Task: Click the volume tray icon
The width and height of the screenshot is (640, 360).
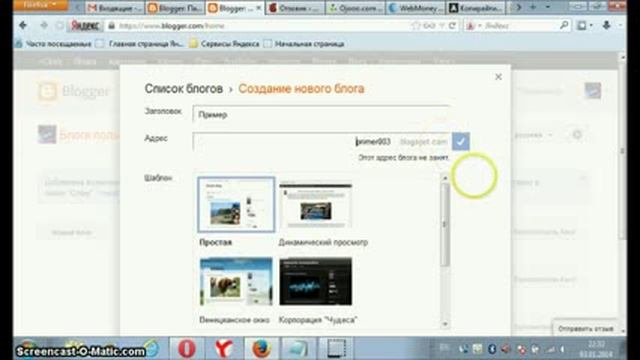Action: (507, 349)
